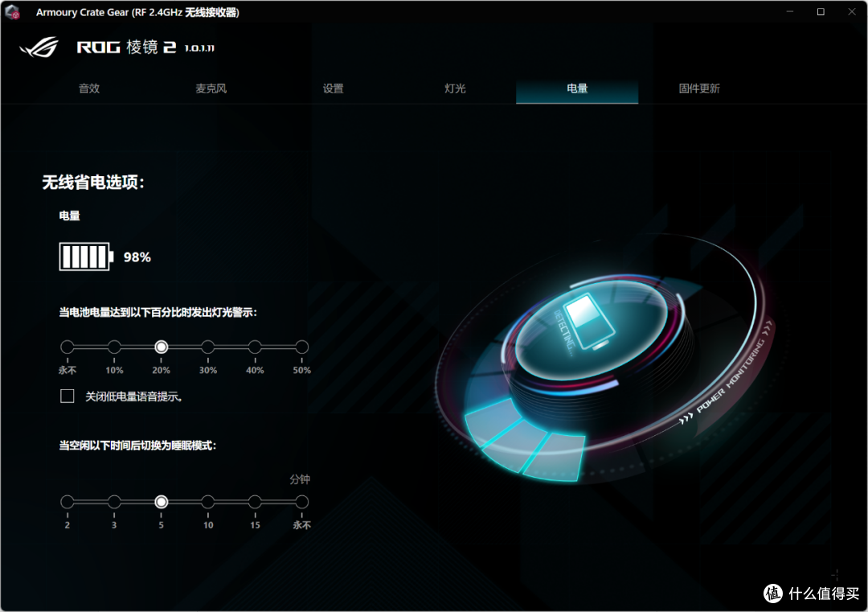Viewport: 868px width, 612px height.
Task: Click the 1.0.1.11 version number
Action: click(199, 48)
